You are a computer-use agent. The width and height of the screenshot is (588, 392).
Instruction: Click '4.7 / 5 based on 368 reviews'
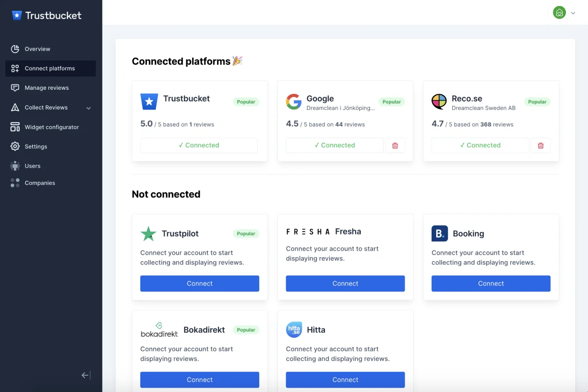pyautogui.click(x=472, y=124)
